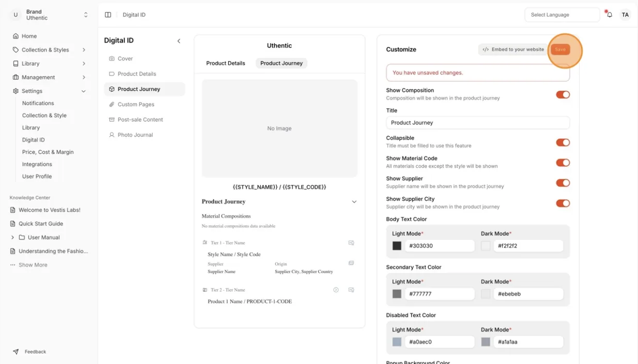This screenshot has width=638, height=364.
Task: Click the TA user avatar
Action: pos(625,14)
